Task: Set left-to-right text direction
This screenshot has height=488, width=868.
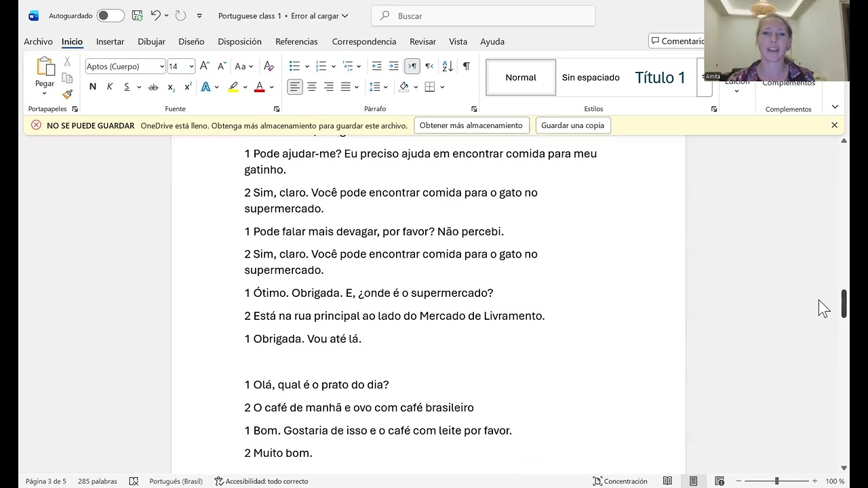Action: tap(412, 66)
